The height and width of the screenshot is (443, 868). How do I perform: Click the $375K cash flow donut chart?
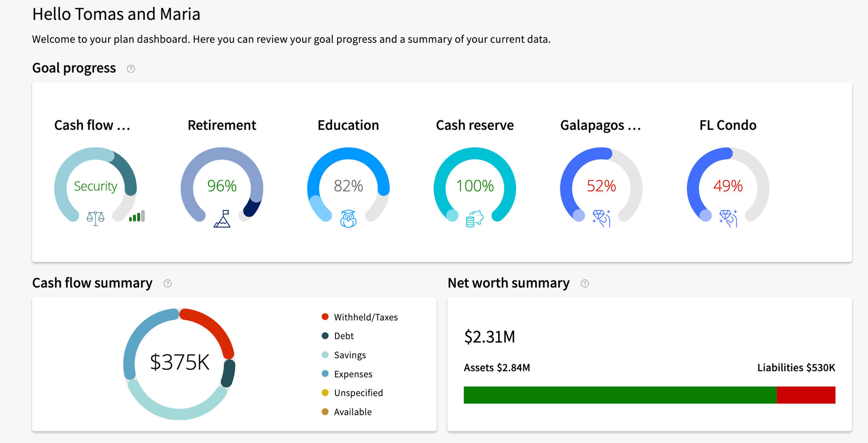click(179, 363)
